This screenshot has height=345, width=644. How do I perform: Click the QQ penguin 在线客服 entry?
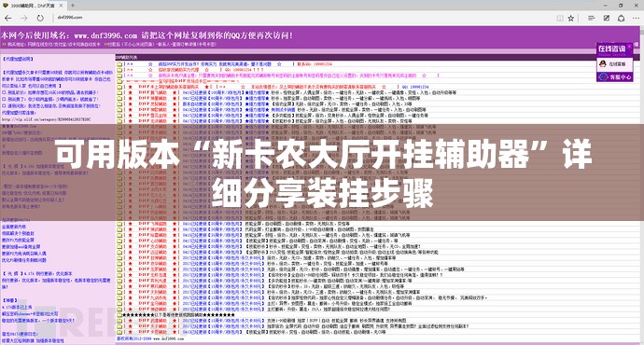pos(614,64)
